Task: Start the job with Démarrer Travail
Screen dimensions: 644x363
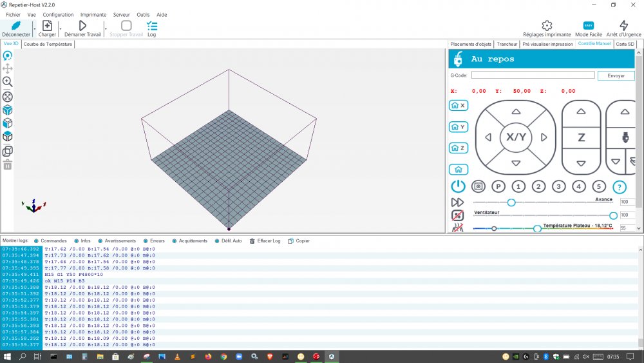Action: pyautogui.click(x=82, y=29)
